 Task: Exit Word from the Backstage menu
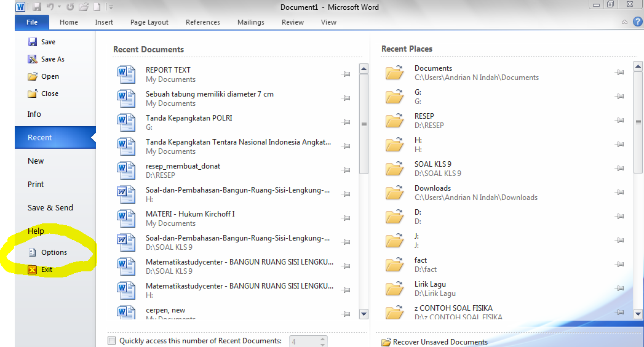pyautogui.click(x=40, y=270)
